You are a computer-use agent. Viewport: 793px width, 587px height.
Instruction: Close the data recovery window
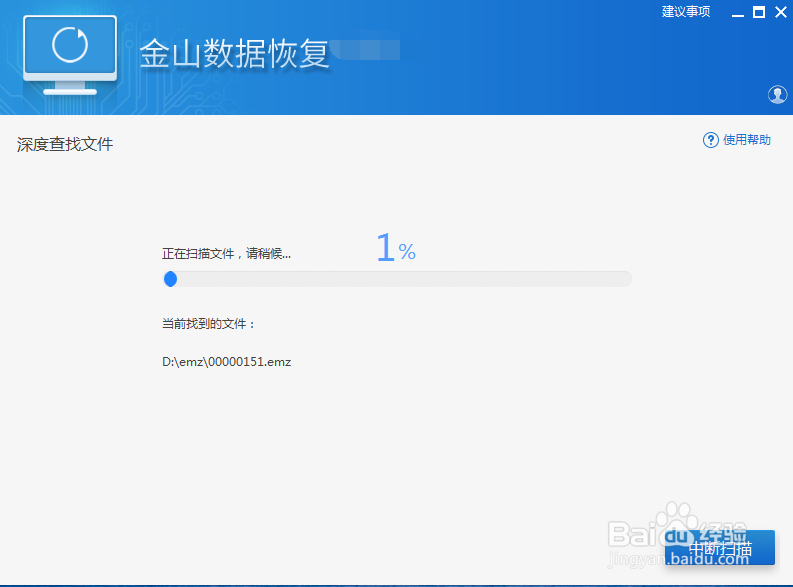781,12
